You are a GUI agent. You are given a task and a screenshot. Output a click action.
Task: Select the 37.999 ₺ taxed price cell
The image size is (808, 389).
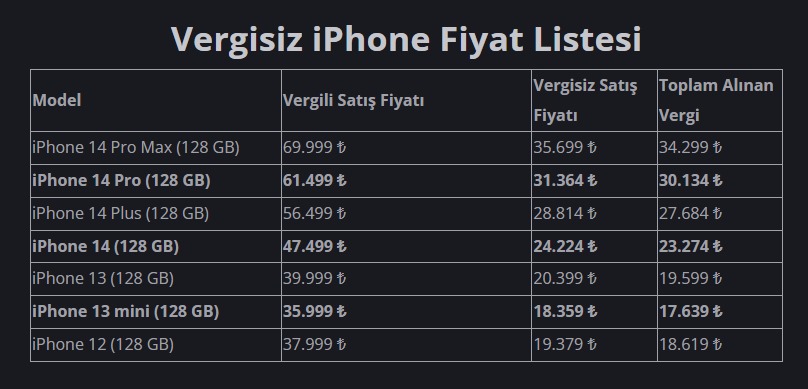(x=406, y=345)
